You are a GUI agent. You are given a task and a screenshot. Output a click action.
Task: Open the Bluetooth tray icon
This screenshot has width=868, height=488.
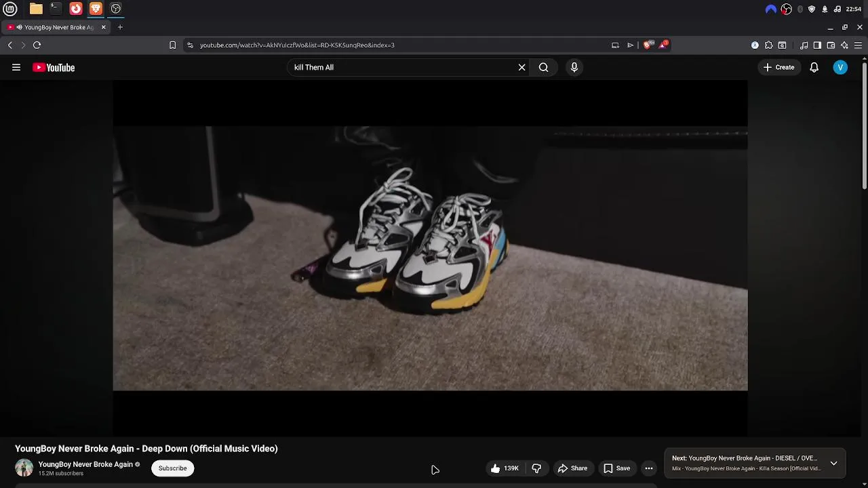(x=800, y=9)
